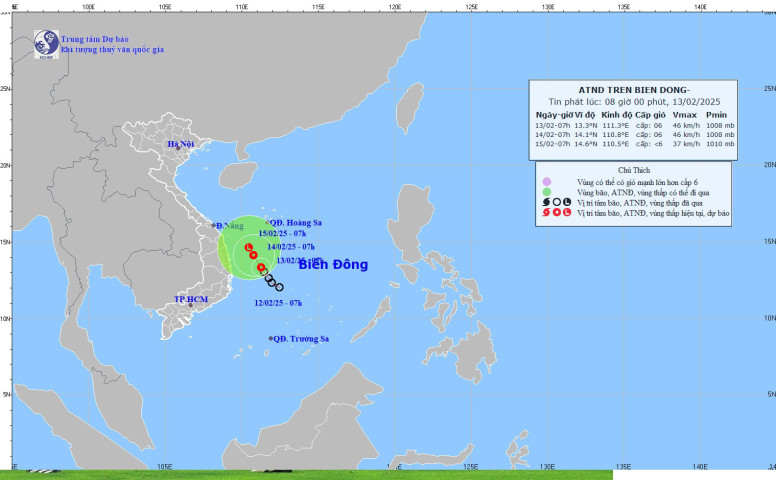The image size is (776, 480).
Task: Click the Hà Nội city dot marker
Action: coord(178,148)
